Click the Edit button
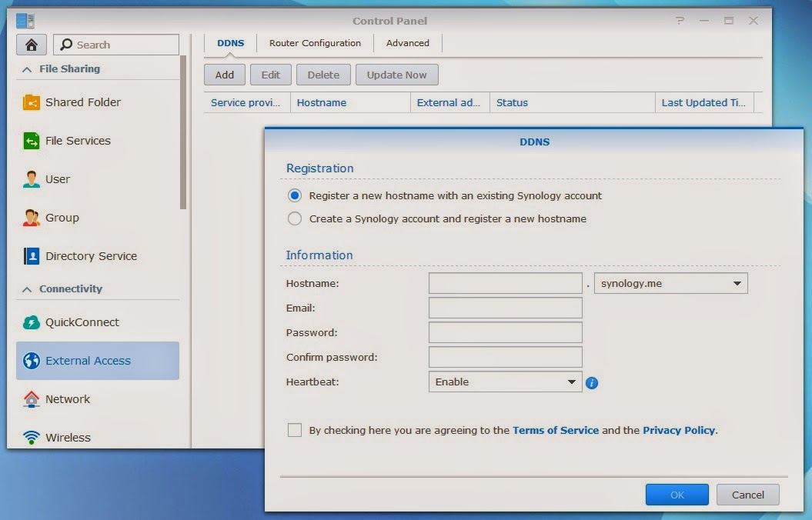The image size is (812, 520). click(271, 75)
